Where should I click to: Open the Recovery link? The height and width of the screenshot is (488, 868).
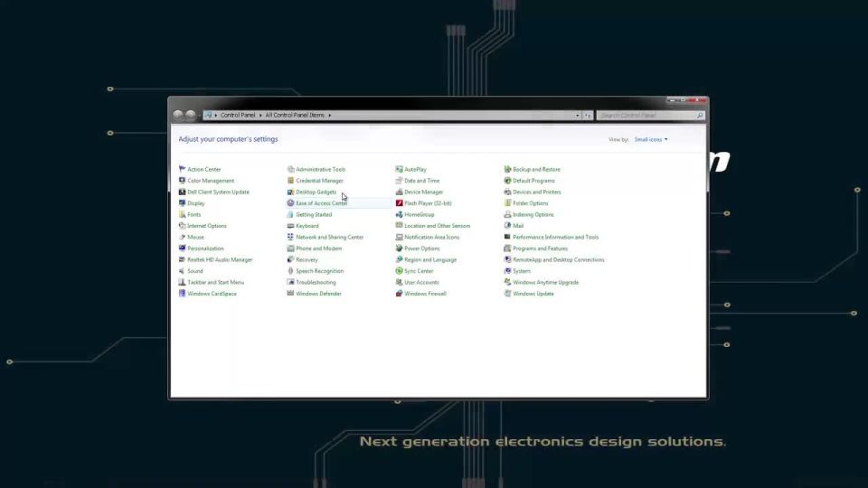(307, 259)
